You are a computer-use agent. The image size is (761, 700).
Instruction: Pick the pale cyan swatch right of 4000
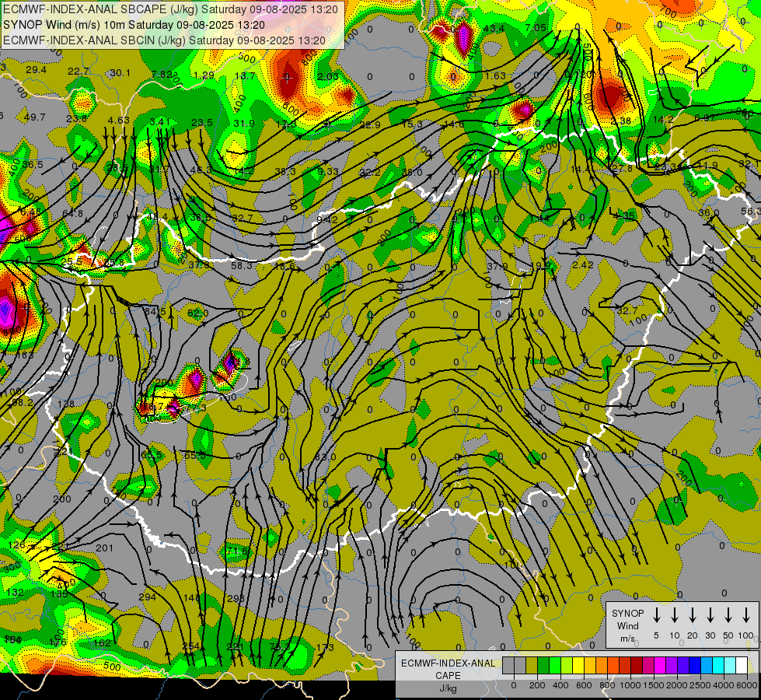tap(729, 665)
